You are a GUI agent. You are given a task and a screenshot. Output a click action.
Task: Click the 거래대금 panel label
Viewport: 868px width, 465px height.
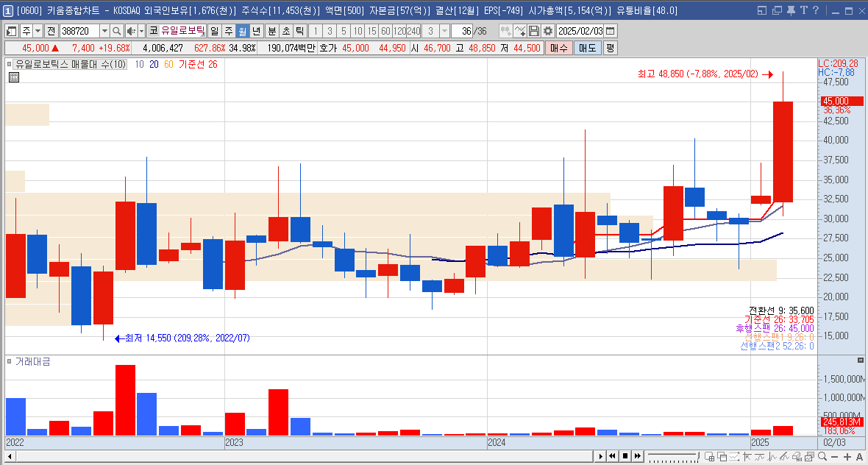(x=32, y=361)
